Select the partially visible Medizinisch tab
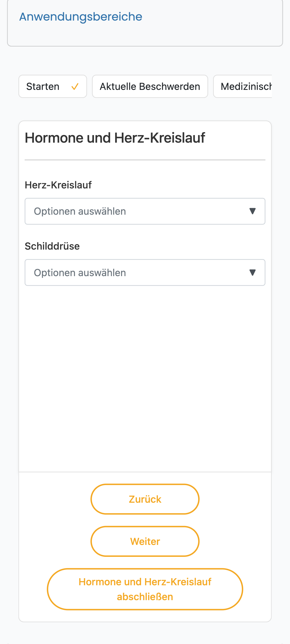290x644 pixels. click(243, 86)
